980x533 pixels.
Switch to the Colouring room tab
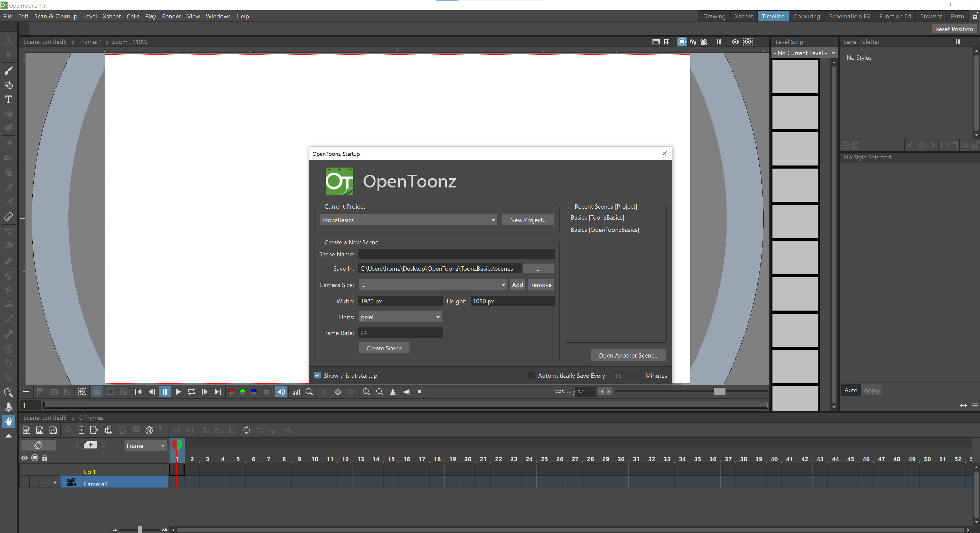tap(806, 16)
